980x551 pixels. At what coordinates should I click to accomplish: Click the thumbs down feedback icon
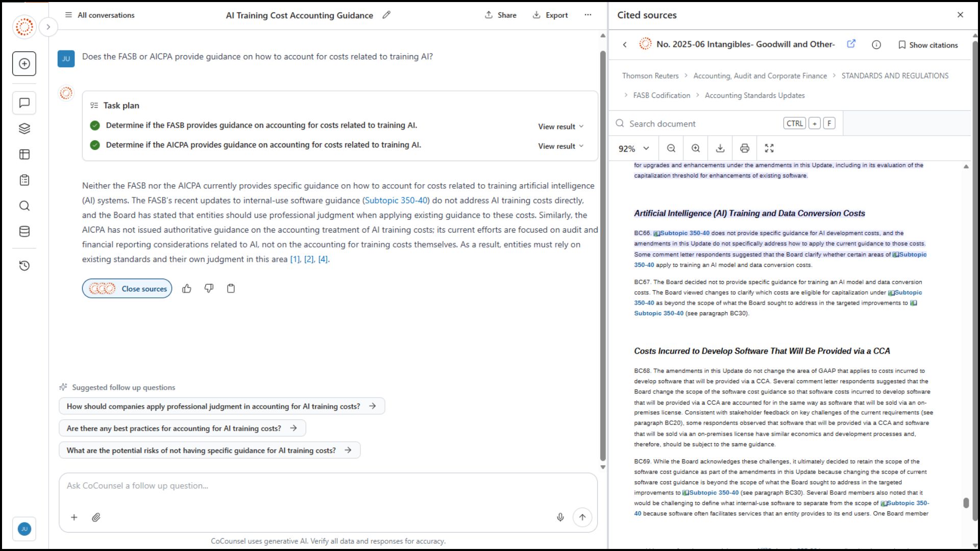209,289
